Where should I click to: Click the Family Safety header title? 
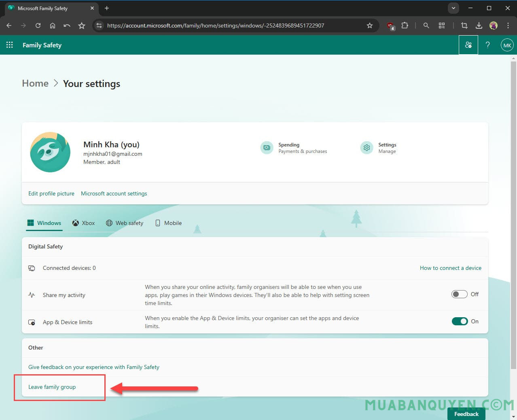coord(42,45)
